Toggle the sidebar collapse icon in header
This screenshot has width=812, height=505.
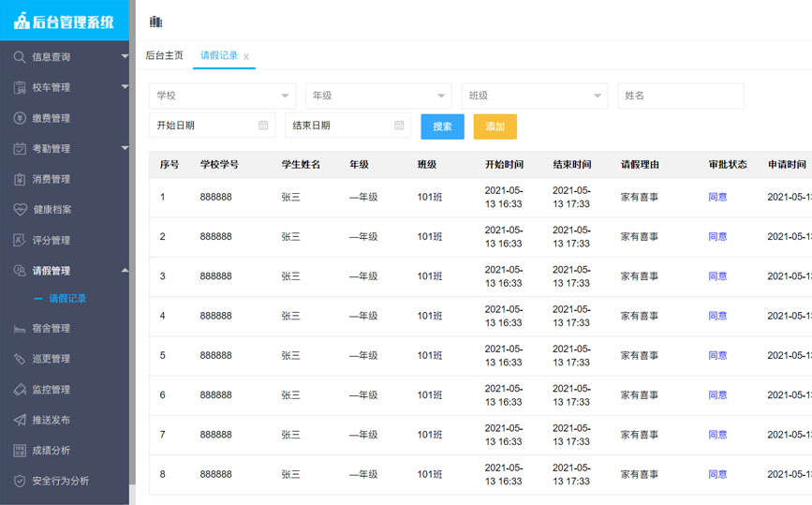click(155, 22)
